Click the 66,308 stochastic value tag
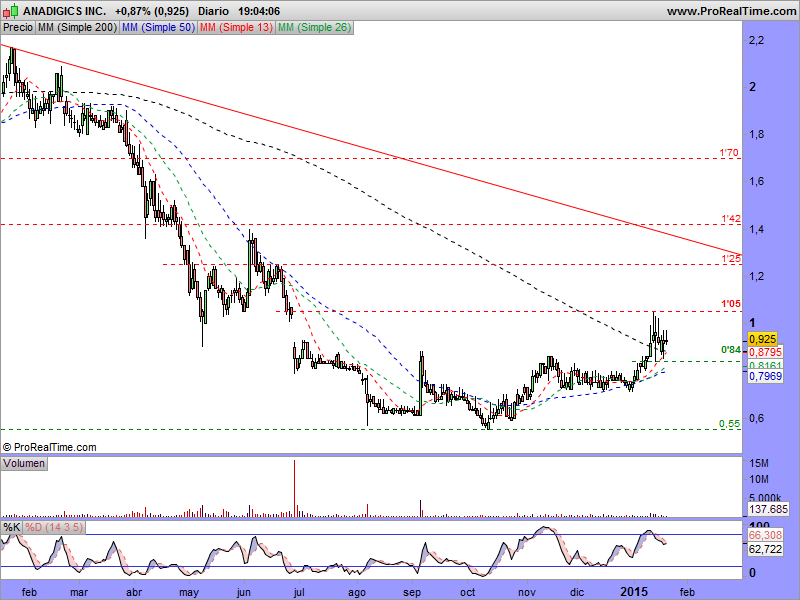This screenshot has height=600, width=800. [x=765, y=535]
